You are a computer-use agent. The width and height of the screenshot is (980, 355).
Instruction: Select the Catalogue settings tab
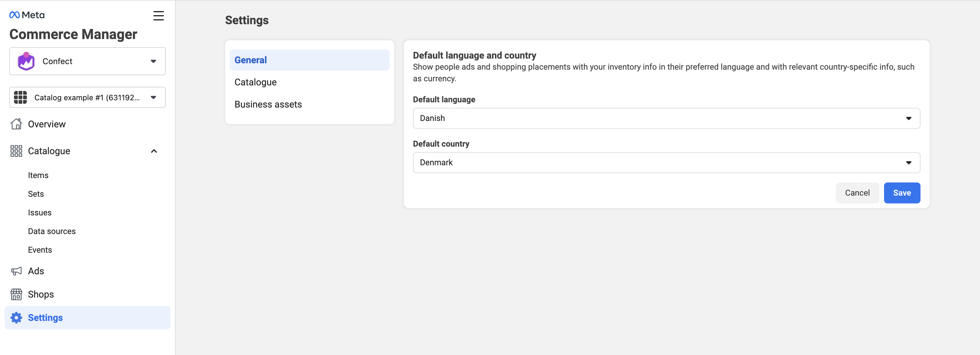click(309, 82)
